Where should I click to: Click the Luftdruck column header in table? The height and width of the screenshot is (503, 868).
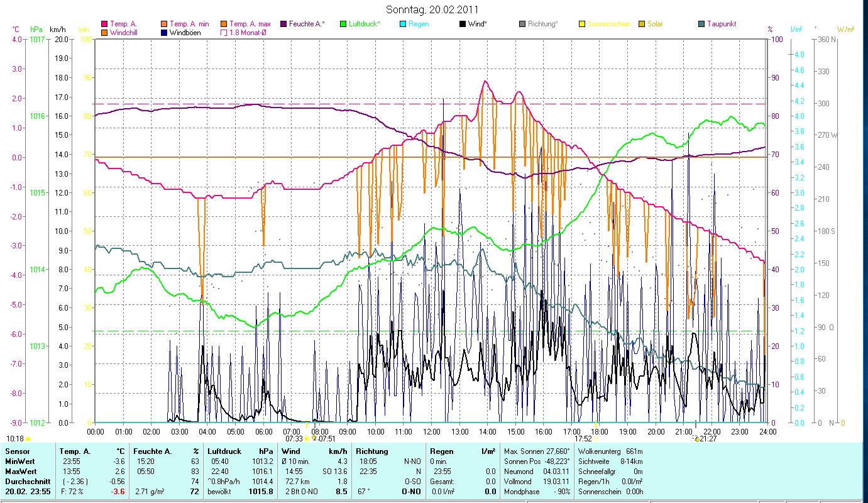coord(224,451)
